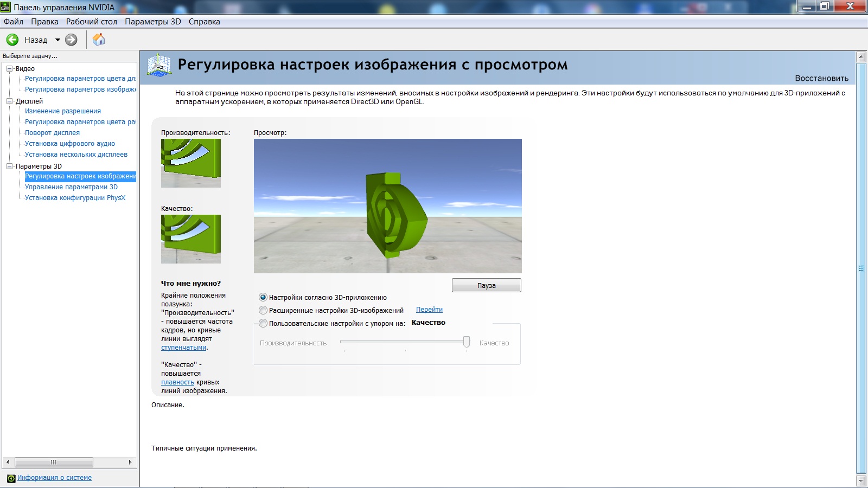Open Установка конфигурации PhysX task
Image resolution: width=868 pixels, height=488 pixels.
point(75,198)
